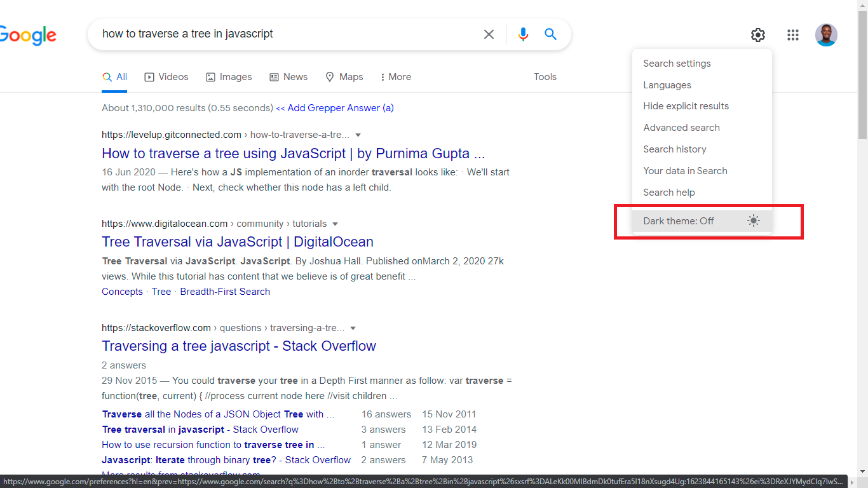Click the Add Grepper Answer link
Viewport: 868px width, 488px height.
click(335, 108)
